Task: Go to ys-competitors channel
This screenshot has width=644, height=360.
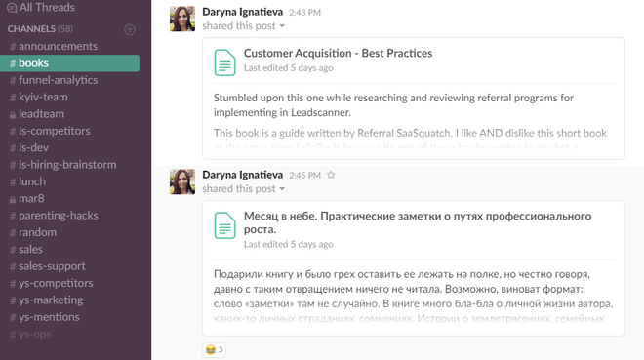Action: pos(52,283)
